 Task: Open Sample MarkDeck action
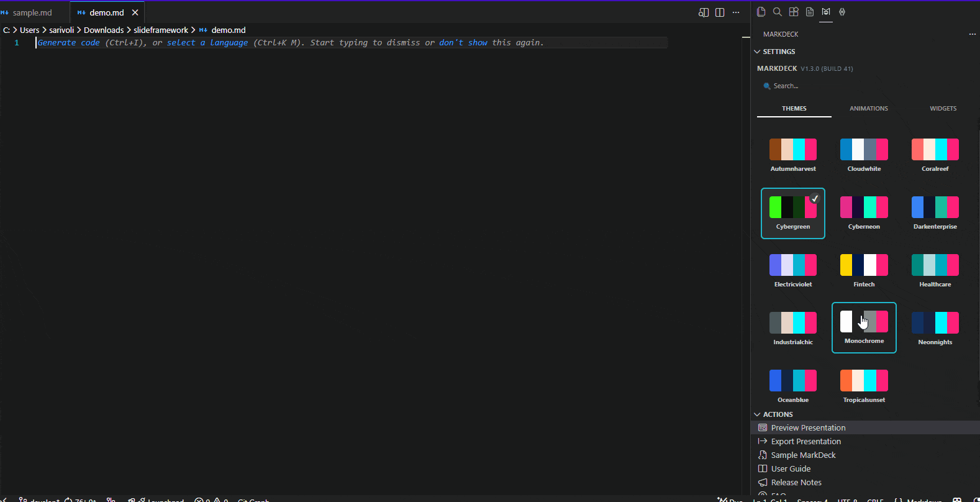tap(865, 455)
